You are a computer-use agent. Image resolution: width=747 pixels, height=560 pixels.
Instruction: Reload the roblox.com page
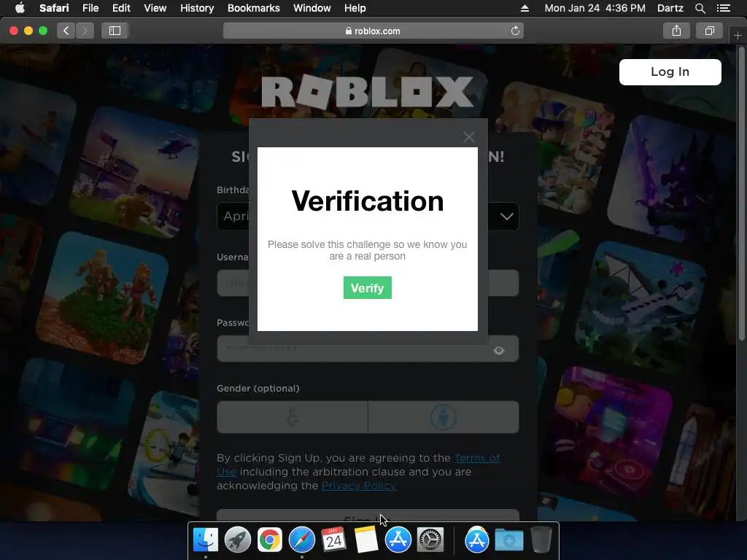click(x=515, y=31)
